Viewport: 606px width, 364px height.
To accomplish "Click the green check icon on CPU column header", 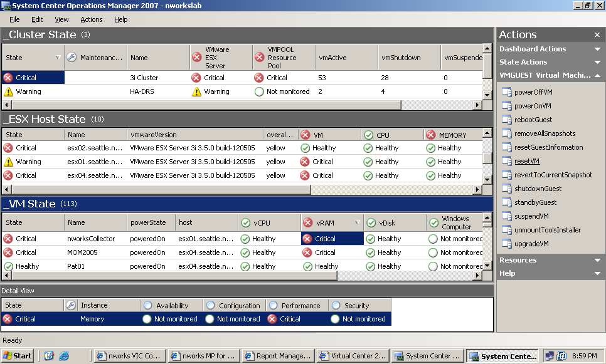I will point(369,135).
